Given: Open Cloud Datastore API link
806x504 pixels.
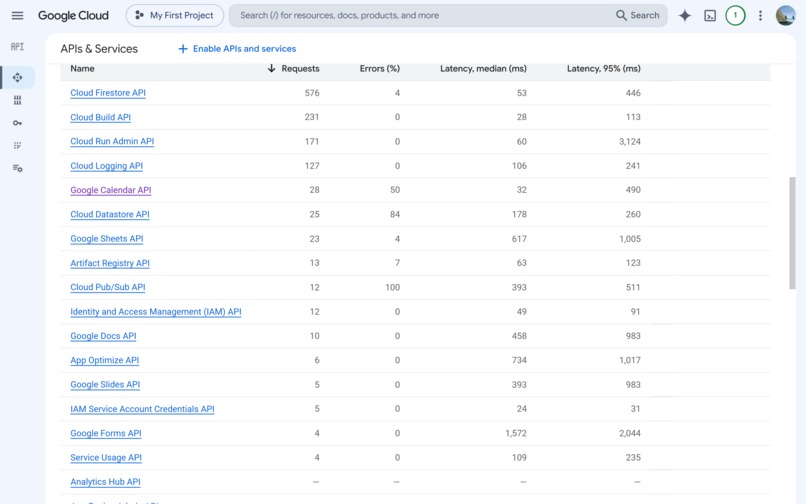Looking at the screenshot, I should tap(110, 214).
